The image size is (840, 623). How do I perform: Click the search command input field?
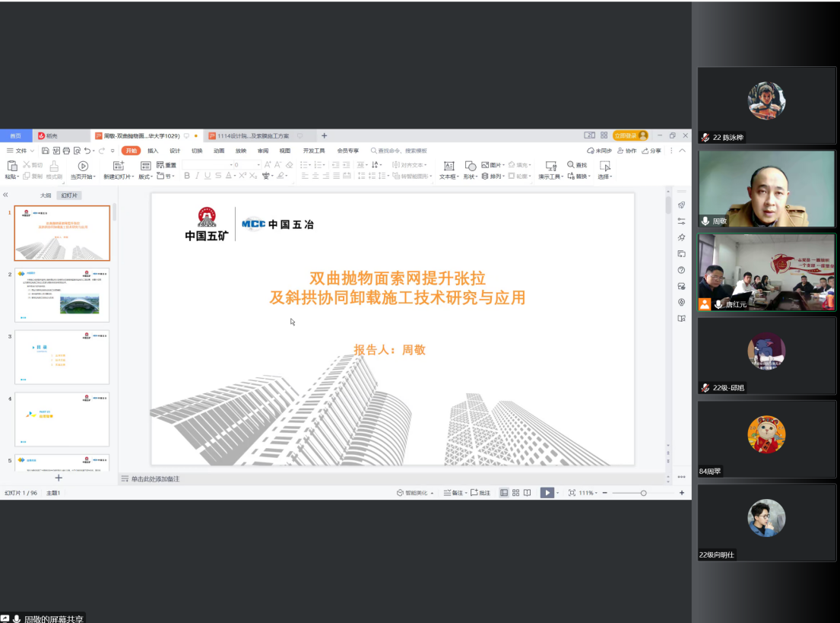click(x=399, y=151)
